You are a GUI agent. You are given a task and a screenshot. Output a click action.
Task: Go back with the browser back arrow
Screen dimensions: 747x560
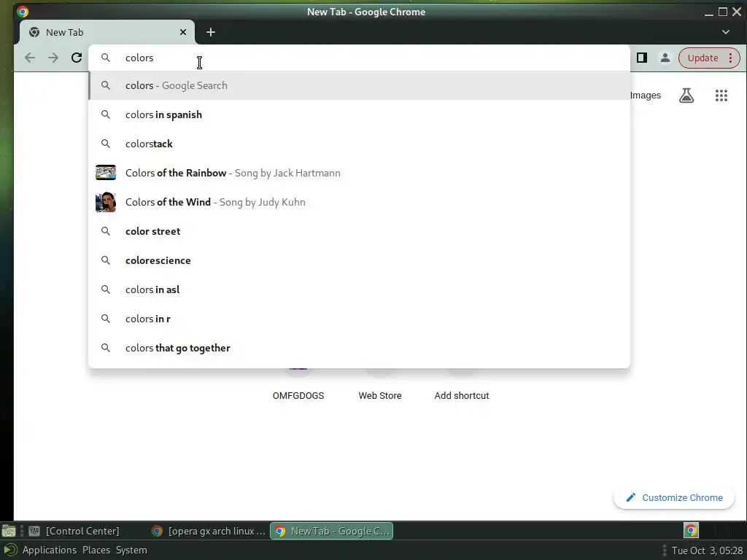[x=30, y=58]
